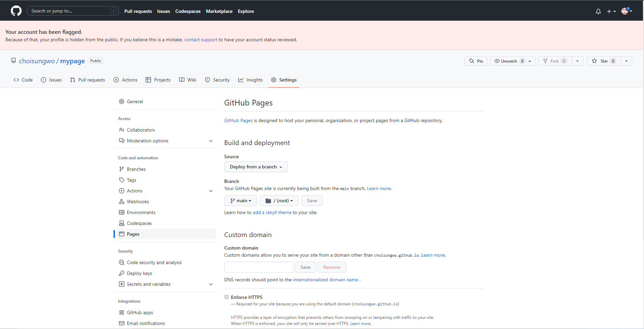This screenshot has height=329, width=644.
Task: Switch to the Projects tab
Action: 158,80
